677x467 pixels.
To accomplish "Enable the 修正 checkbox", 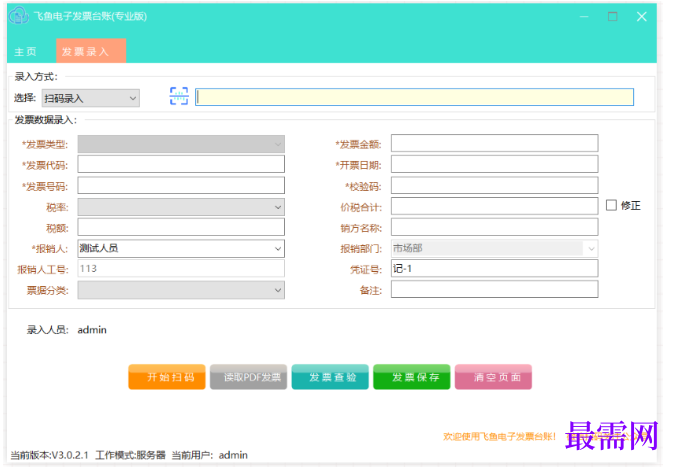I will click(611, 205).
